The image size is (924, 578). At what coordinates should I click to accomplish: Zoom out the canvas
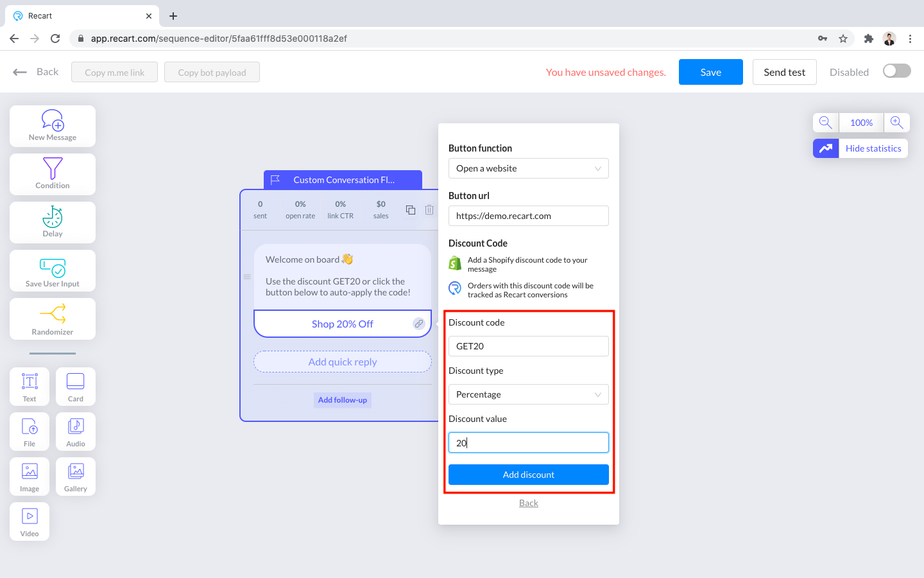(826, 123)
